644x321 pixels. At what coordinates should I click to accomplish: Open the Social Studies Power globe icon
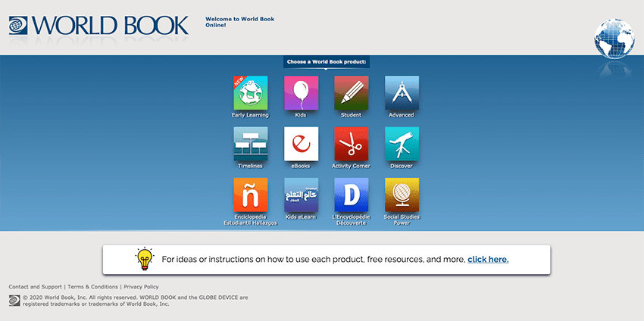pos(402,195)
